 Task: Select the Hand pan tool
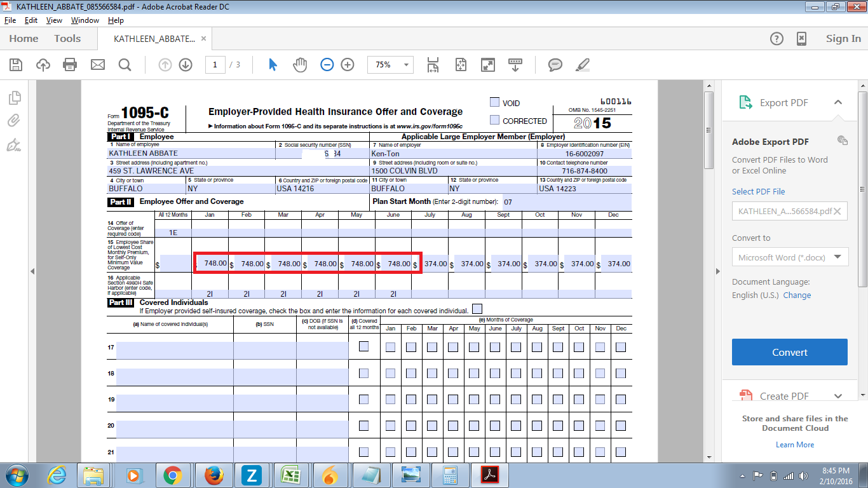(300, 64)
